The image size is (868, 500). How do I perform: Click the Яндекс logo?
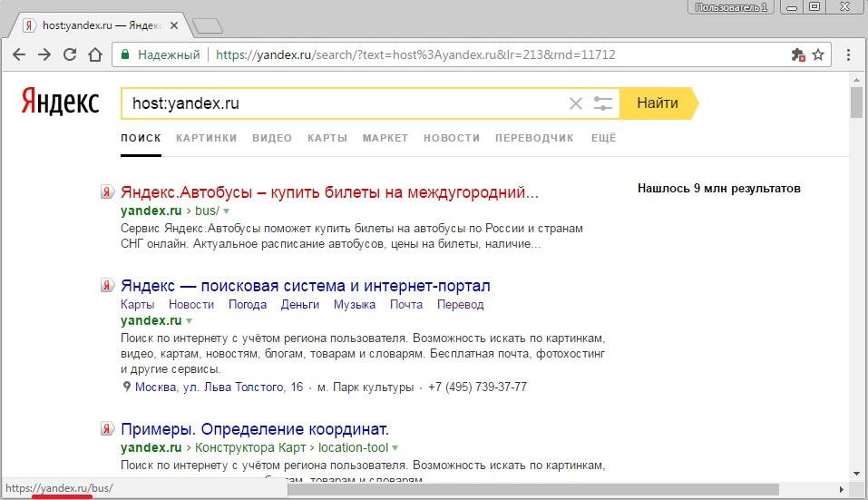60,102
